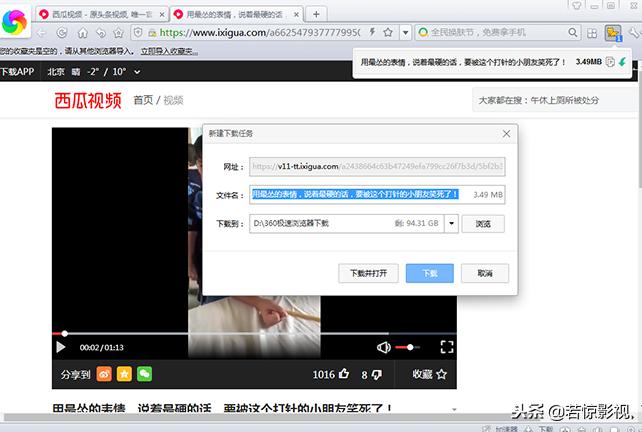Like the video with thumbs up
This screenshot has height=432, width=642.
[344, 373]
